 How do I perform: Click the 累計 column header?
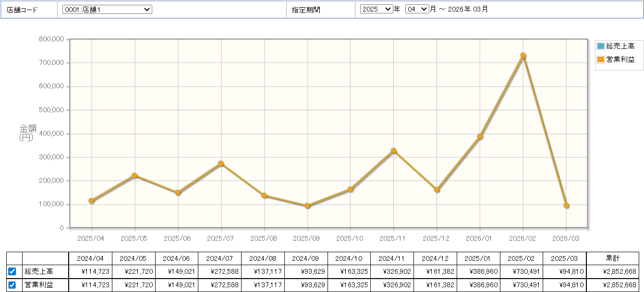(612, 258)
